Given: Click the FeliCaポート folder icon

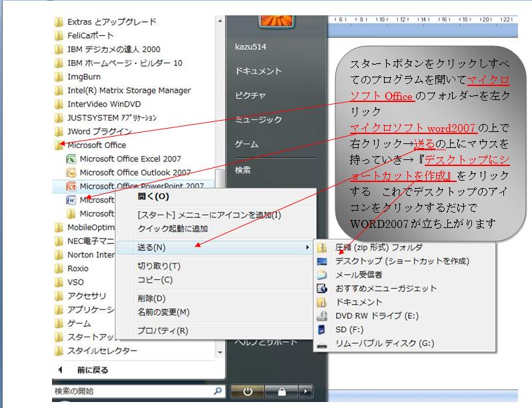Looking at the screenshot, I should coord(59,35).
